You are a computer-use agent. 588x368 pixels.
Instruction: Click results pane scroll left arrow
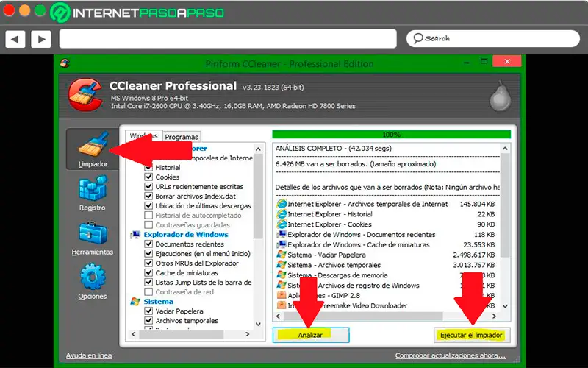(278, 316)
